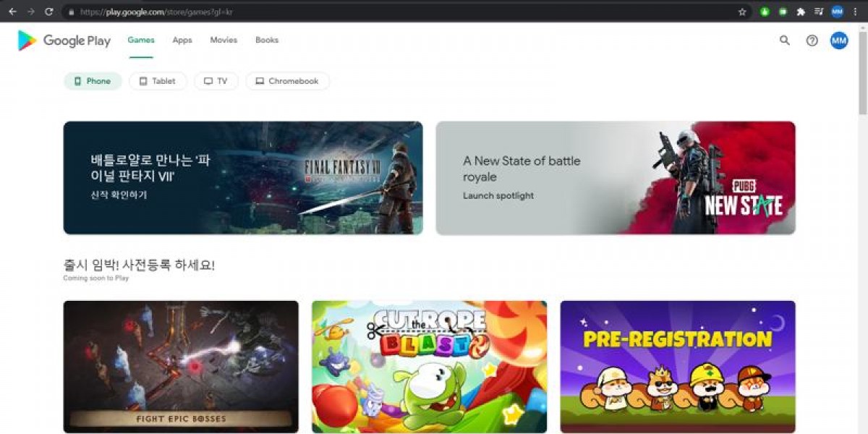Select the Tablet device filter chip
868x434 pixels.
(x=158, y=81)
